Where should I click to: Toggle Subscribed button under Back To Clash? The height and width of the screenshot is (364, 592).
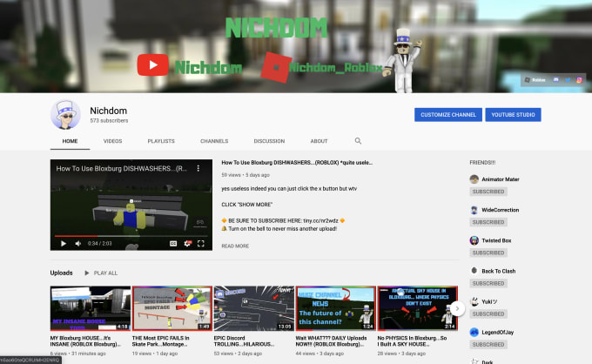[x=488, y=284]
